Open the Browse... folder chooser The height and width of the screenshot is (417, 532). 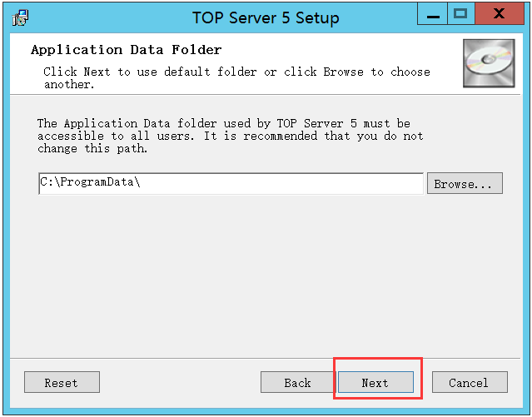[x=465, y=183]
